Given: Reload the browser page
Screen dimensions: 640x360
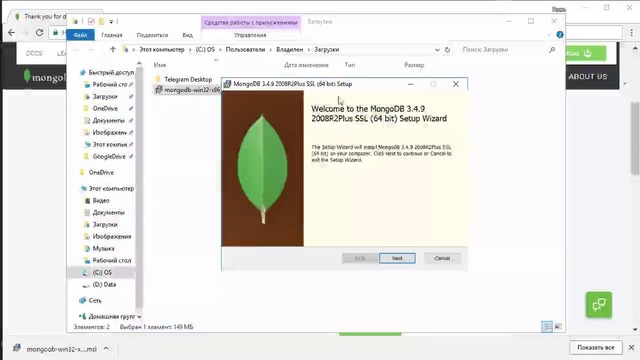Looking at the screenshot, I should [x=39, y=33].
